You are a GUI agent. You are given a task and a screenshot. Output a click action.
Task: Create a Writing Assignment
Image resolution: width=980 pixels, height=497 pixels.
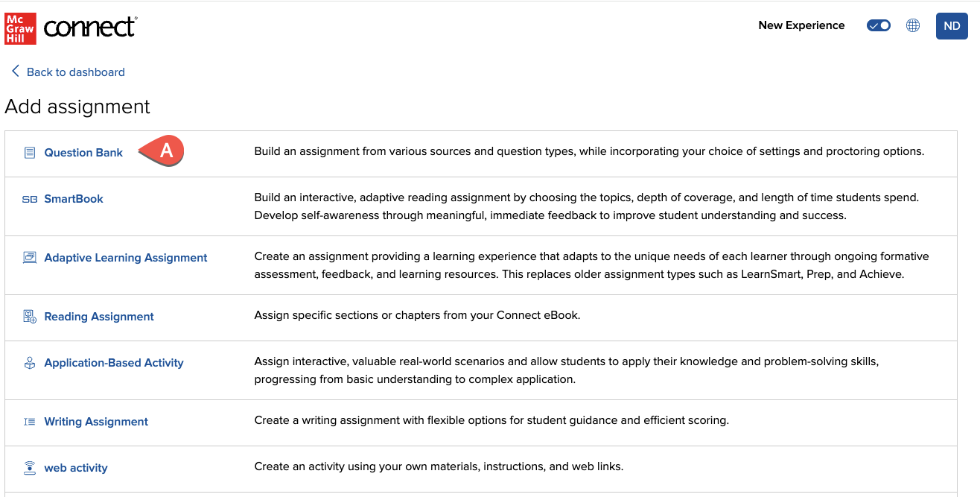(96, 422)
